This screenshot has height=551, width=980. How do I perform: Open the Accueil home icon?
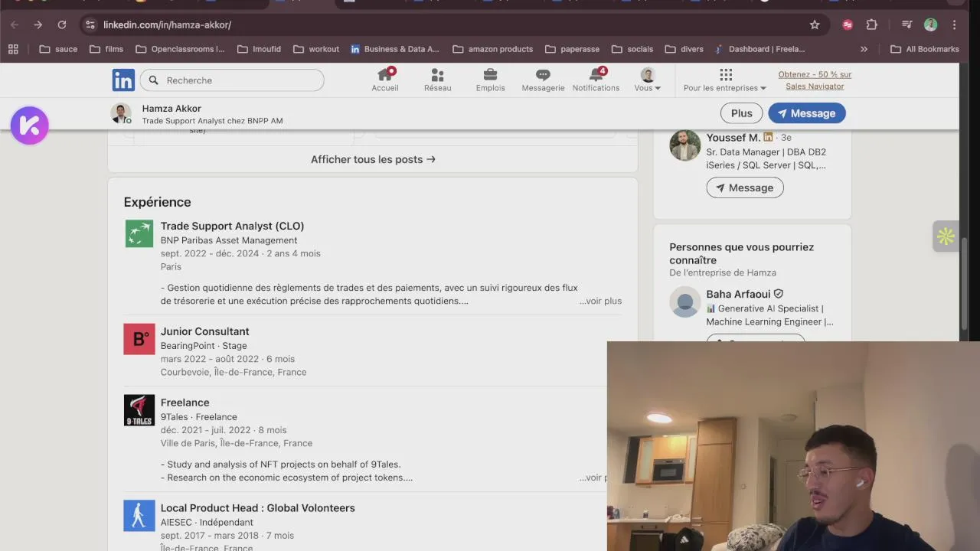(385, 80)
